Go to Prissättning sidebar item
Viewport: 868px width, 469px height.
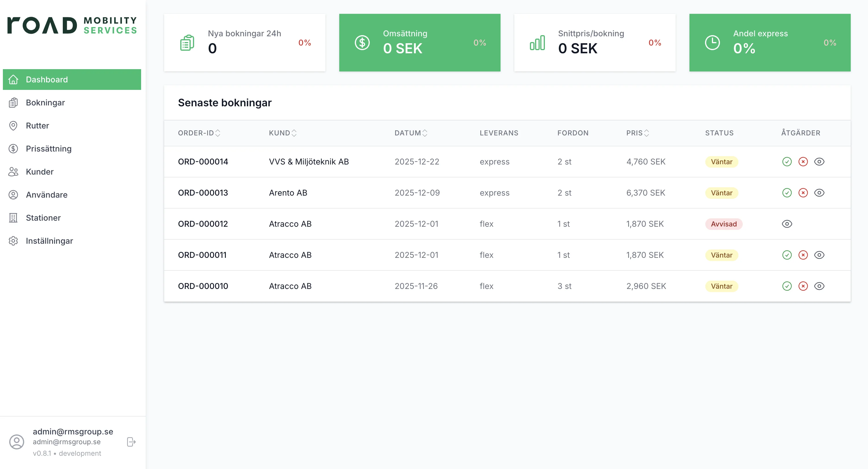pyautogui.click(x=48, y=149)
